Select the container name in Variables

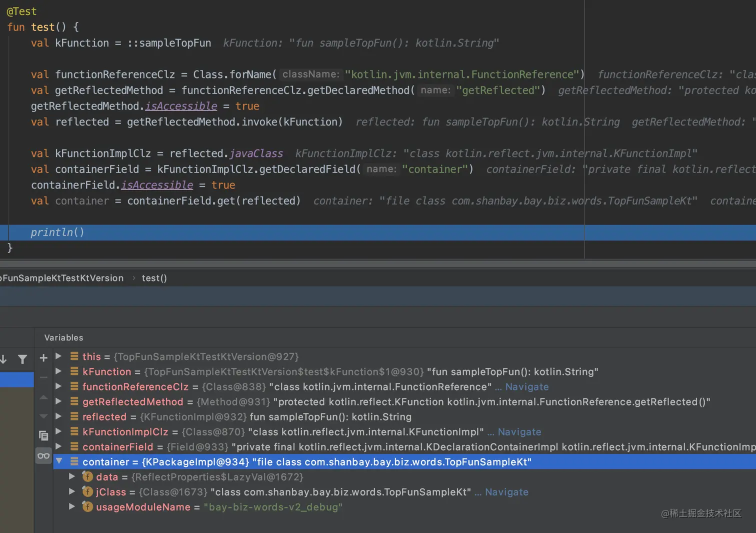click(106, 461)
